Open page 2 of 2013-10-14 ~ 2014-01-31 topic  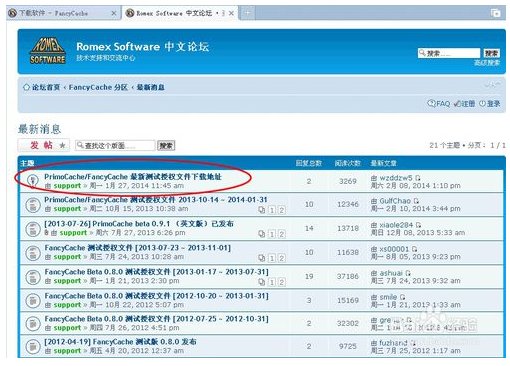[282, 210]
